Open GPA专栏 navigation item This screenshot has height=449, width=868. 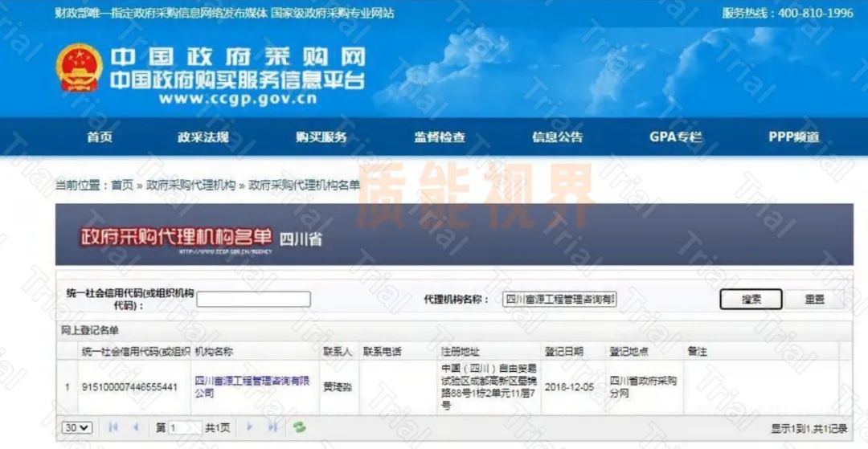point(676,137)
